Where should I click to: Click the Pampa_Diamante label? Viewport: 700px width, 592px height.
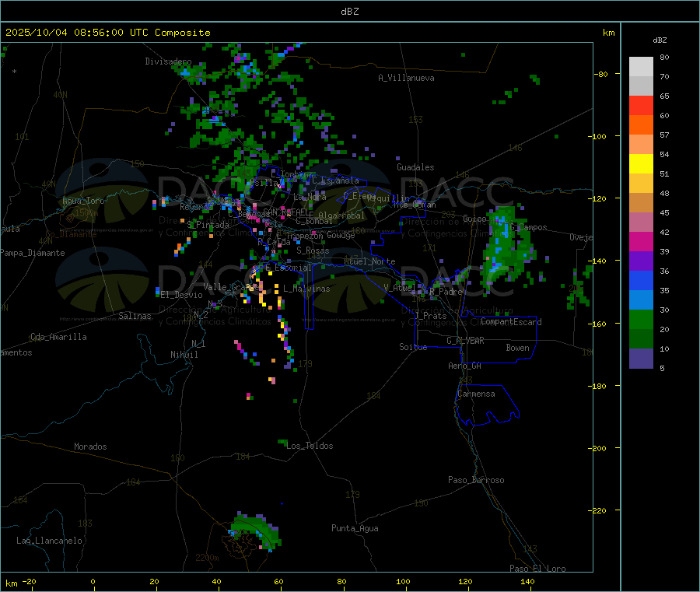(33, 253)
